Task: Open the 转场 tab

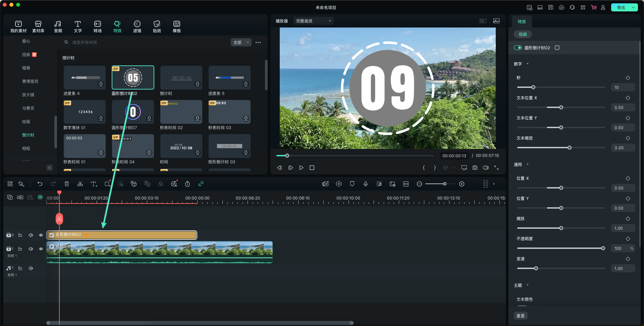Action: 98,26
